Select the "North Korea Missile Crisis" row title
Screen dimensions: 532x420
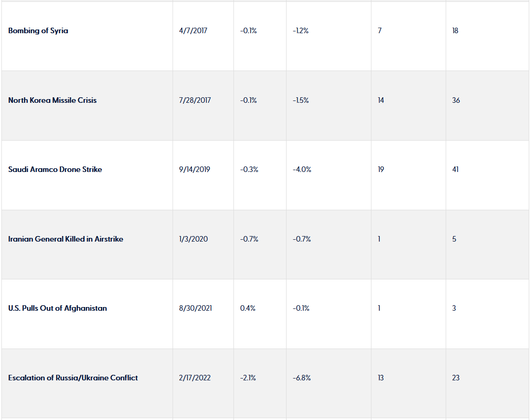point(53,101)
